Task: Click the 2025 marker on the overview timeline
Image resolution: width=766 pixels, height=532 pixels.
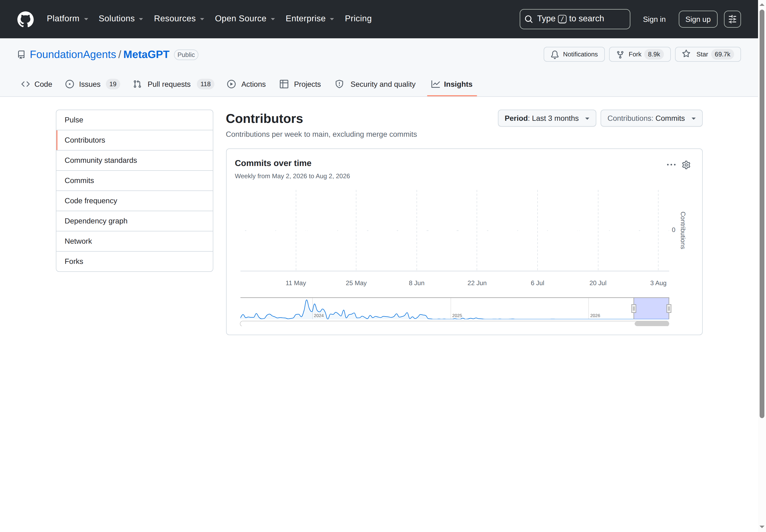Action: 457,316
